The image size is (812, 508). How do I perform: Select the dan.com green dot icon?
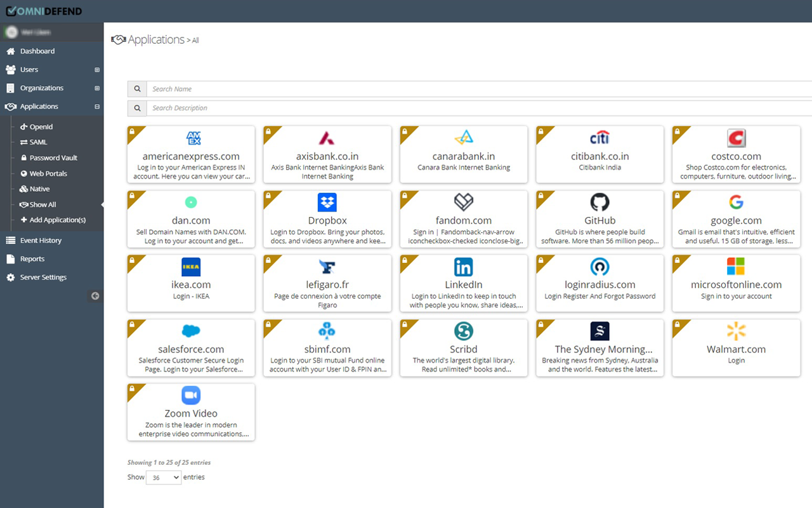[x=191, y=203]
